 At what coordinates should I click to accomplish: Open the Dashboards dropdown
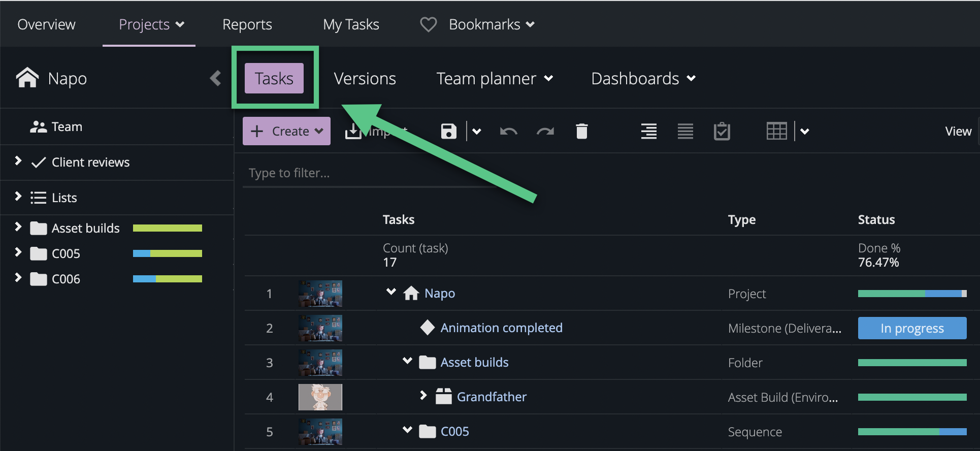tap(643, 79)
